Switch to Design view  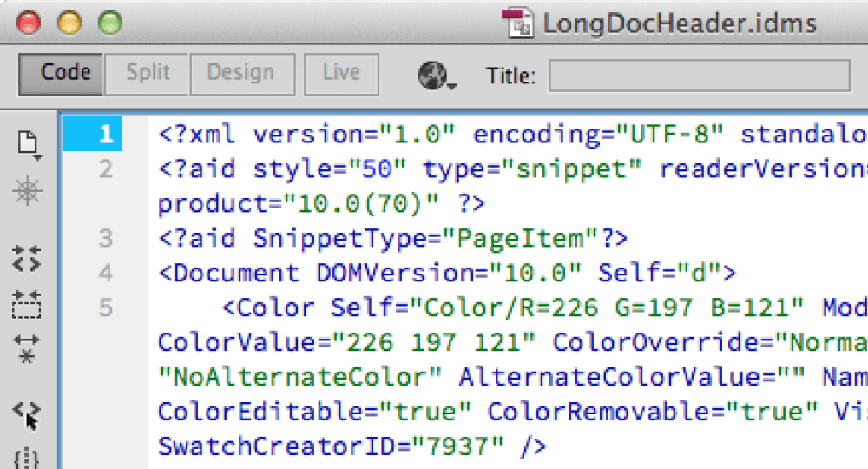pos(242,74)
